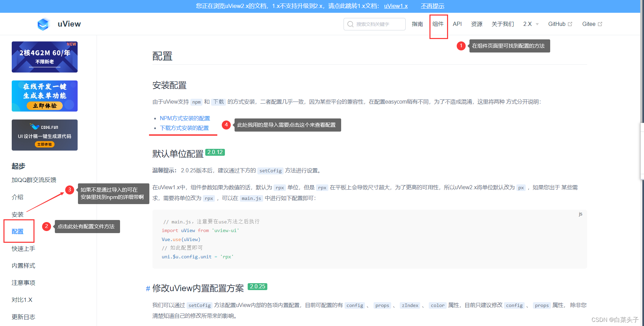The width and height of the screenshot is (644, 326).
Task: Select 指南 in the top navigation
Action: (x=417, y=24)
